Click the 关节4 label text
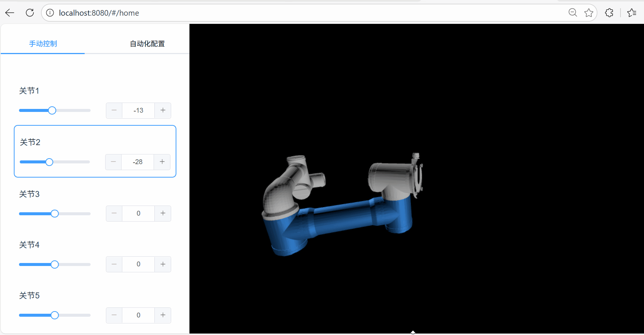Screen dimensions: 644x335 tap(29, 245)
